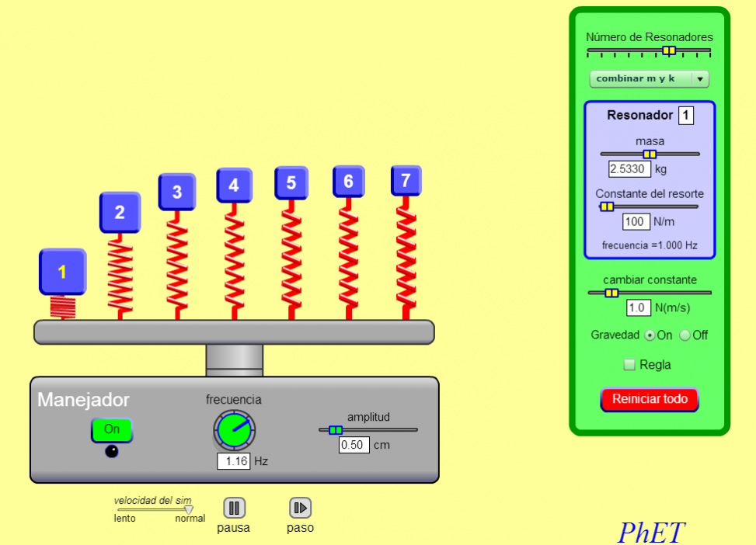This screenshot has width=756, height=545.
Task: Open the 'combinar m y k' dropdown
Action: point(649,78)
